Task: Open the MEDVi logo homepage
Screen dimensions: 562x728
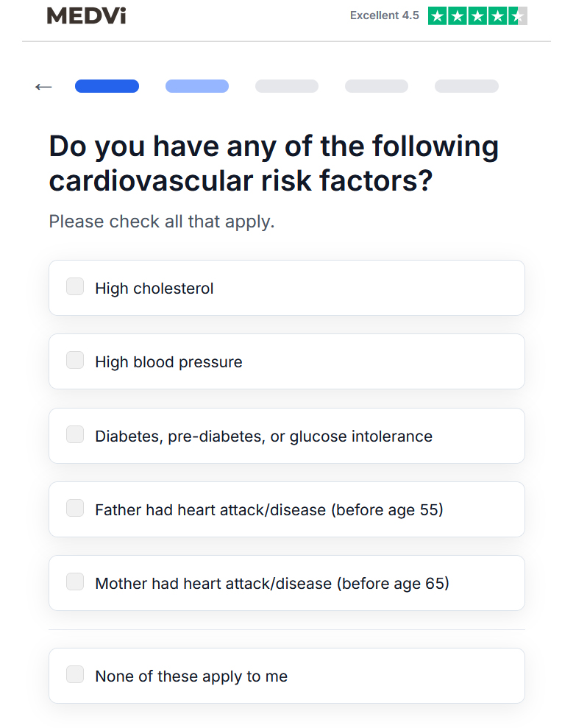Action: click(86, 15)
